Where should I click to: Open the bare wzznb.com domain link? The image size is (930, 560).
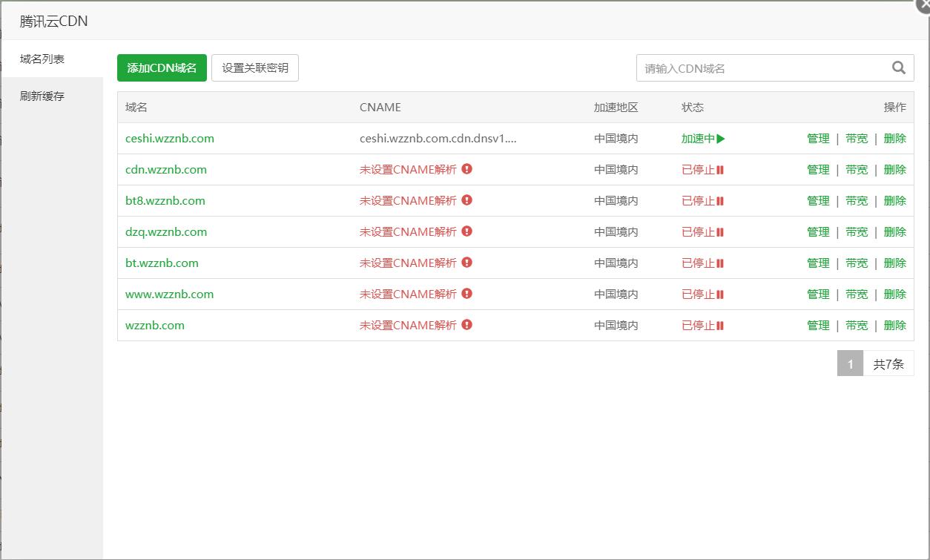[x=155, y=326]
